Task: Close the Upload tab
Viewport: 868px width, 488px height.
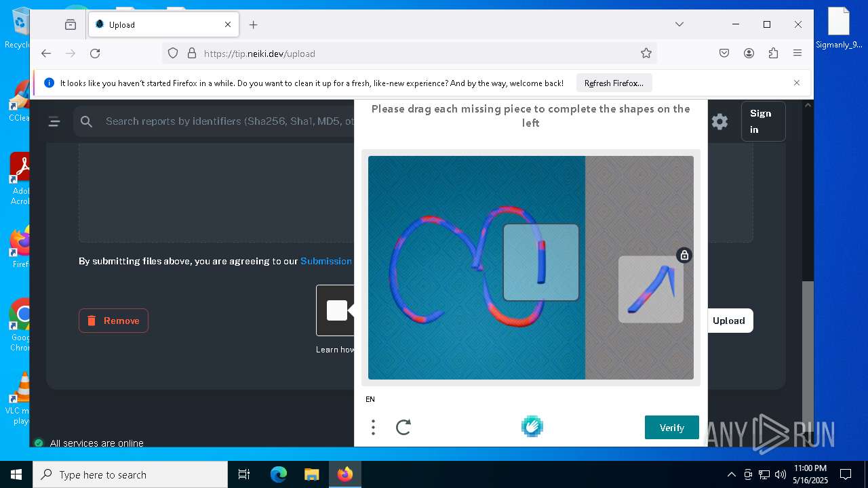Action: click(228, 24)
